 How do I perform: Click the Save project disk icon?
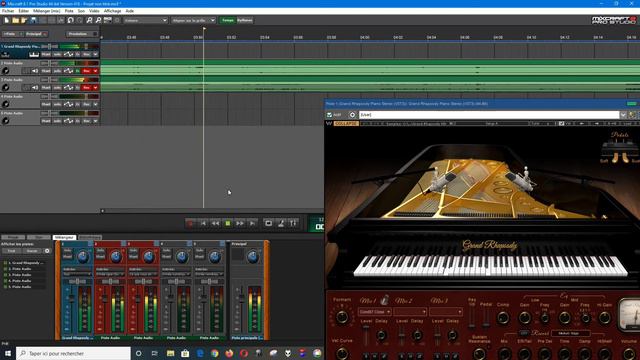[x=33, y=20]
